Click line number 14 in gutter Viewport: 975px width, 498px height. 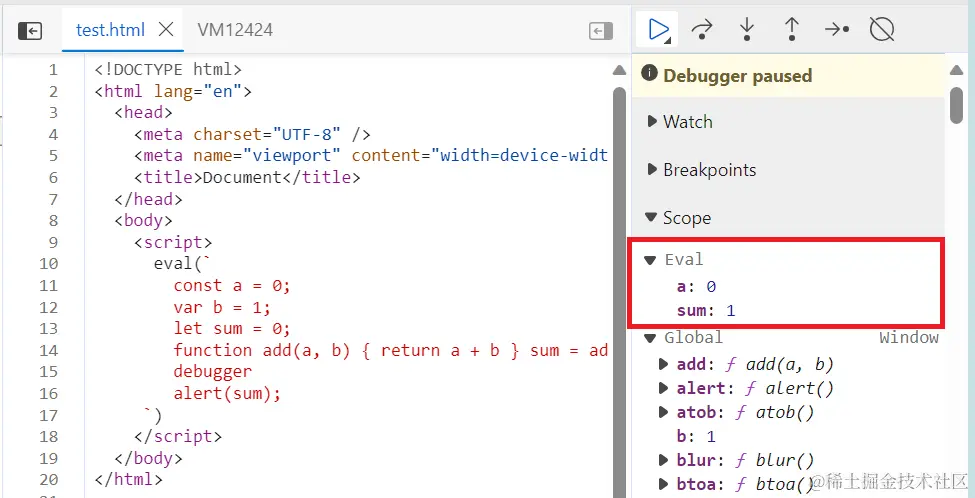(47, 350)
